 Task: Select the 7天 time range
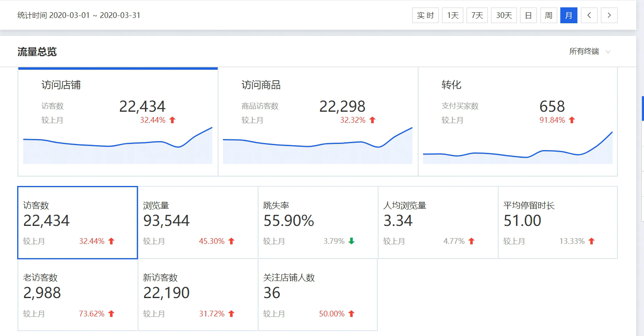coord(477,15)
